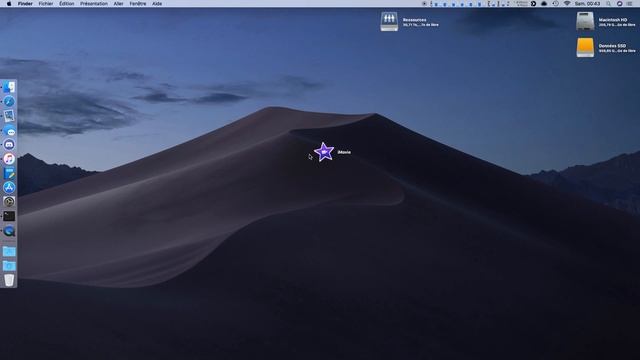Open the first blue folder stack in Dock
This screenshot has width=640, height=360.
tap(9, 251)
